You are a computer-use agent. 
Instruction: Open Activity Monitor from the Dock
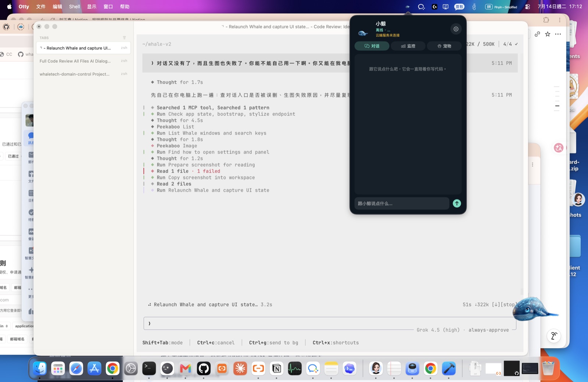295,368
